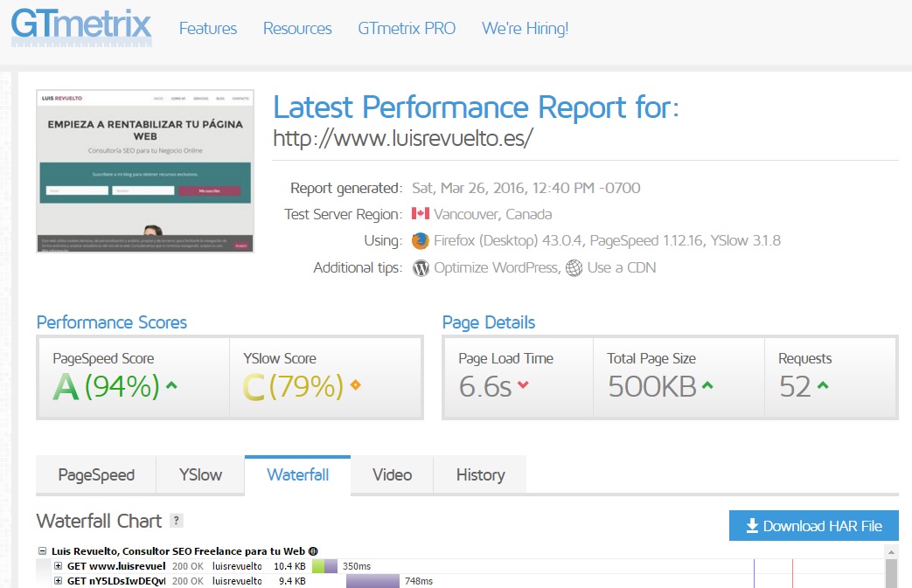Click the Requests green up arrow
Screen dimensions: 912x588
(x=823, y=384)
